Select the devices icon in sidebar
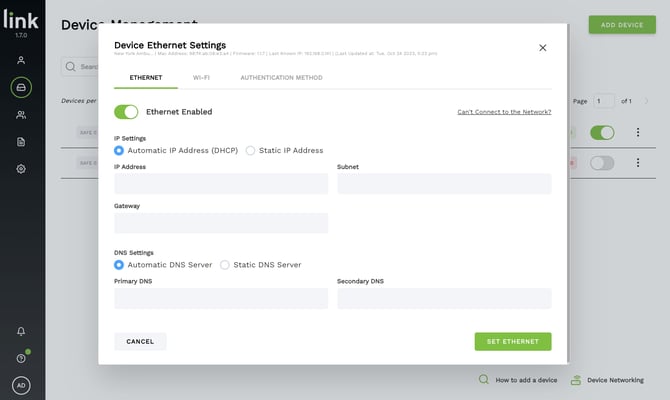Screen dimensions: 670x400 point(21,88)
